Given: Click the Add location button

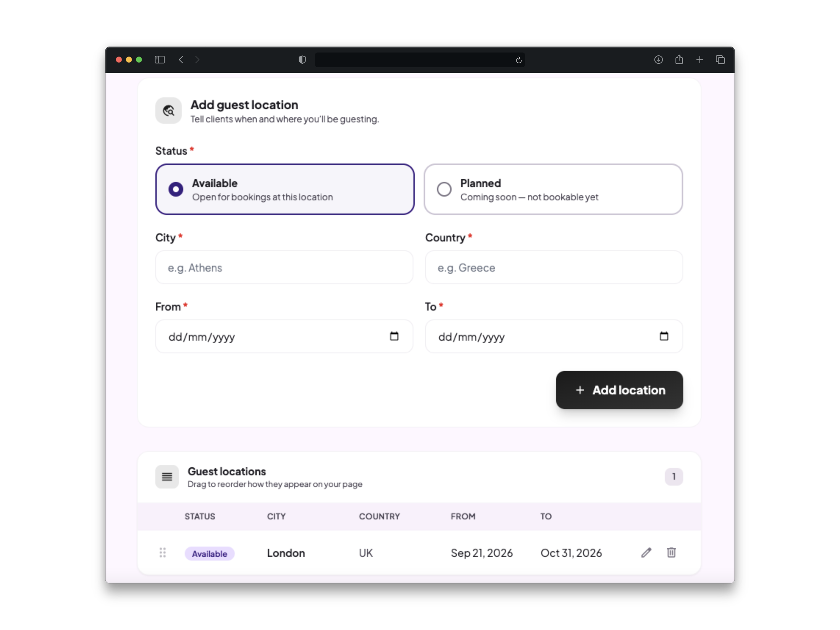Looking at the screenshot, I should 619,390.
